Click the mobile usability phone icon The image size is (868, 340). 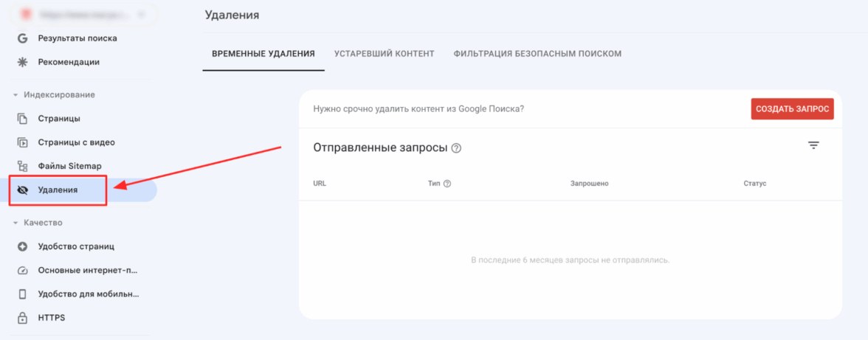click(x=22, y=294)
